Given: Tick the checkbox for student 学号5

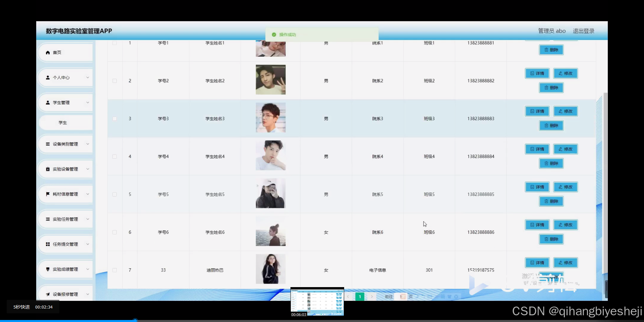Looking at the screenshot, I should [x=114, y=195].
